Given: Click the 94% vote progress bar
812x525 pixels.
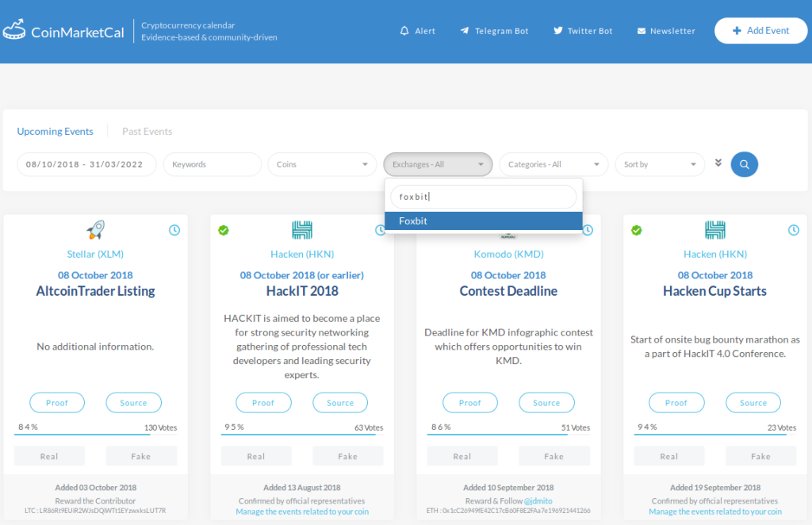Looking at the screenshot, I should [715, 435].
